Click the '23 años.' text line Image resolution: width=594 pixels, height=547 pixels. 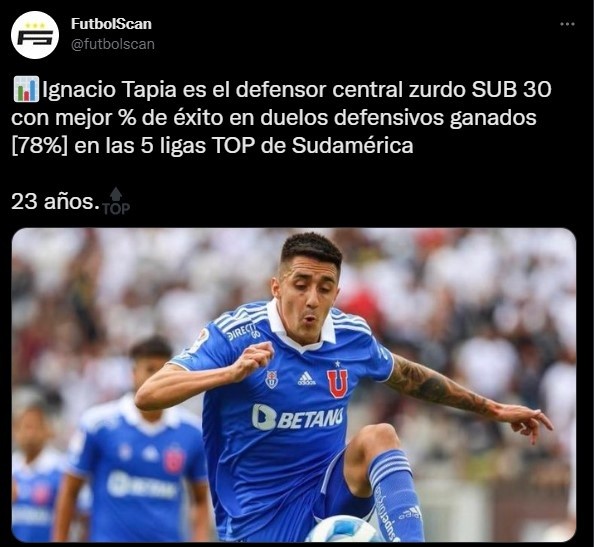pos(55,201)
